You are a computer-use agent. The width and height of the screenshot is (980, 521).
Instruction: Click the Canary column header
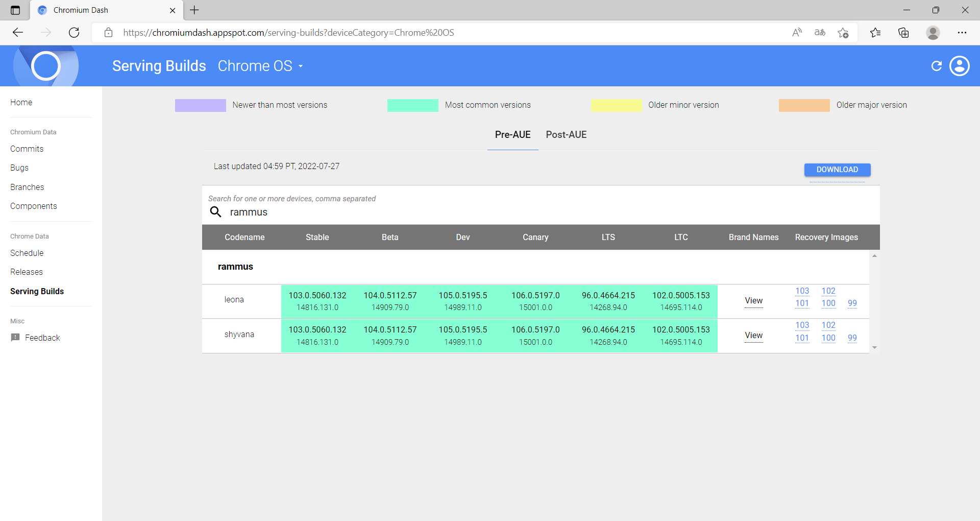point(535,237)
